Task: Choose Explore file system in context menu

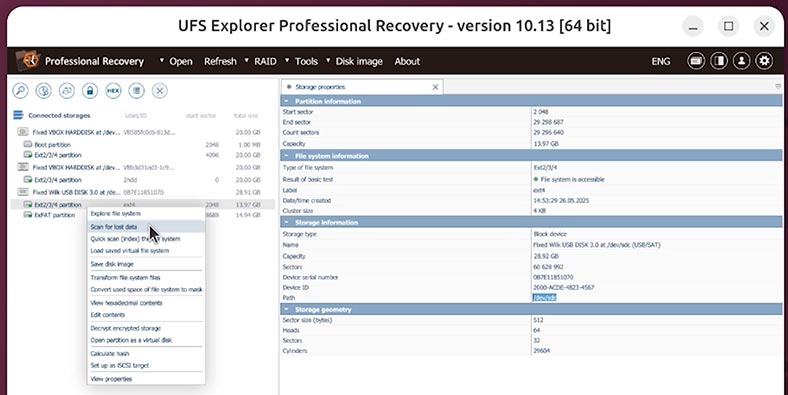Action: (146, 214)
